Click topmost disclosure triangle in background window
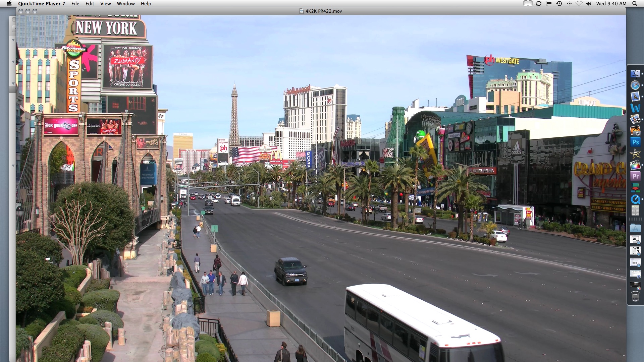Viewport: 644px width, 362px height. 13,40
